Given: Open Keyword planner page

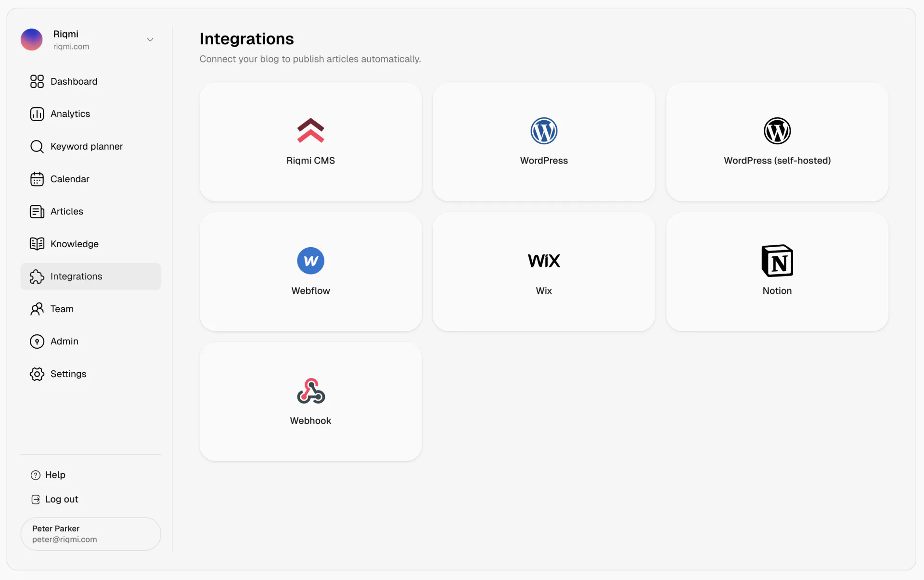Looking at the screenshot, I should [90, 146].
